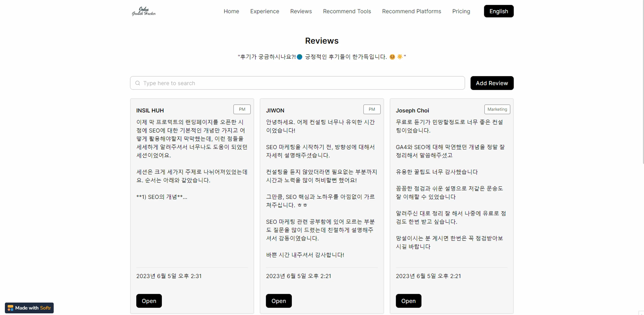
Task: Focus the Type here to search field
Action: coord(297,83)
